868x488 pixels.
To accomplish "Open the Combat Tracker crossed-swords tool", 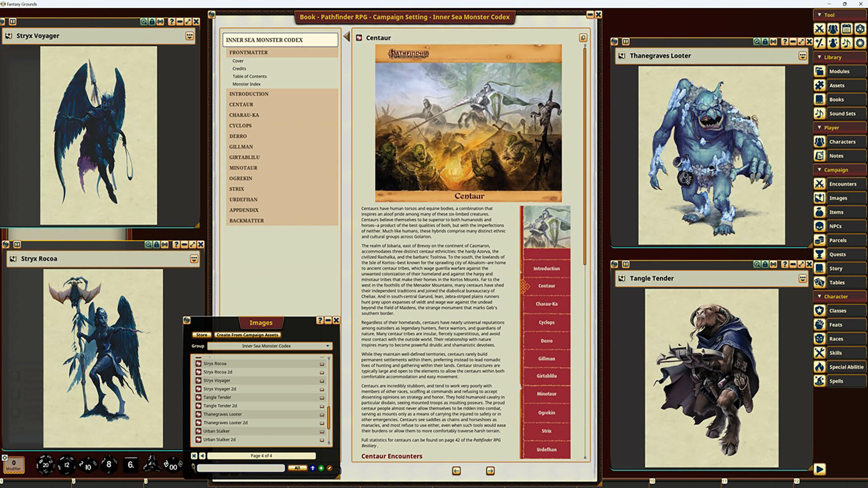I will click(819, 29).
